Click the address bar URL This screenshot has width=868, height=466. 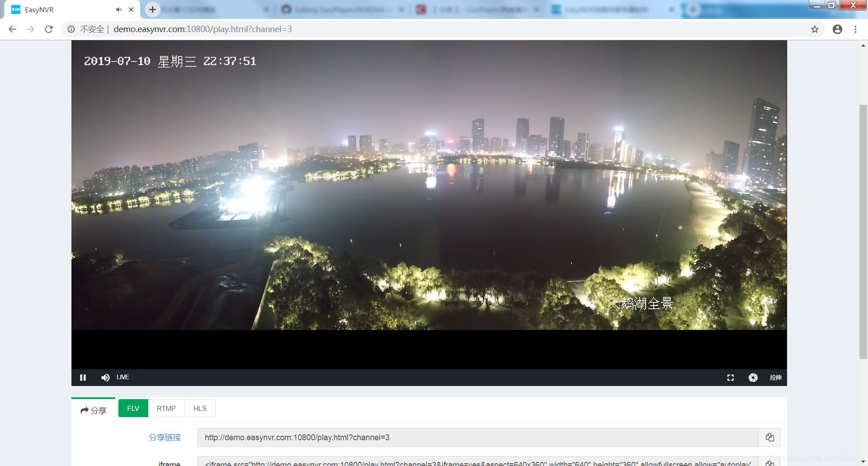pyautogui.click(x=203, y=29)
